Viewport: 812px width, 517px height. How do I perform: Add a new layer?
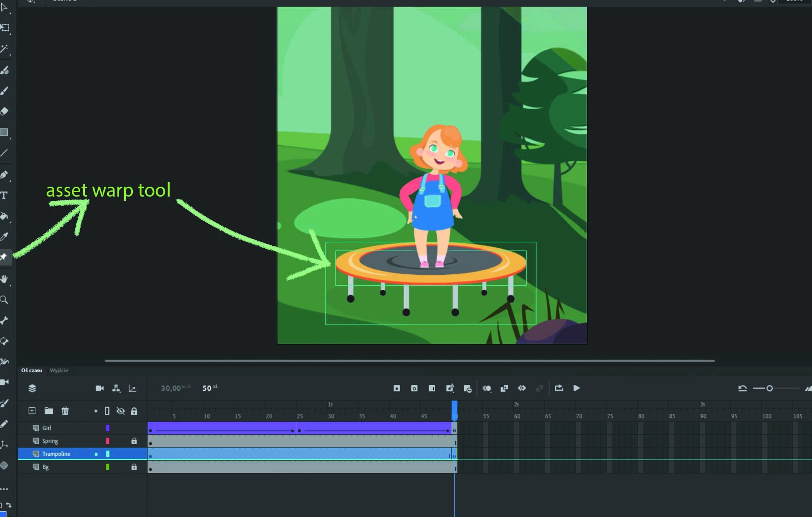click(x=32, y=411)
